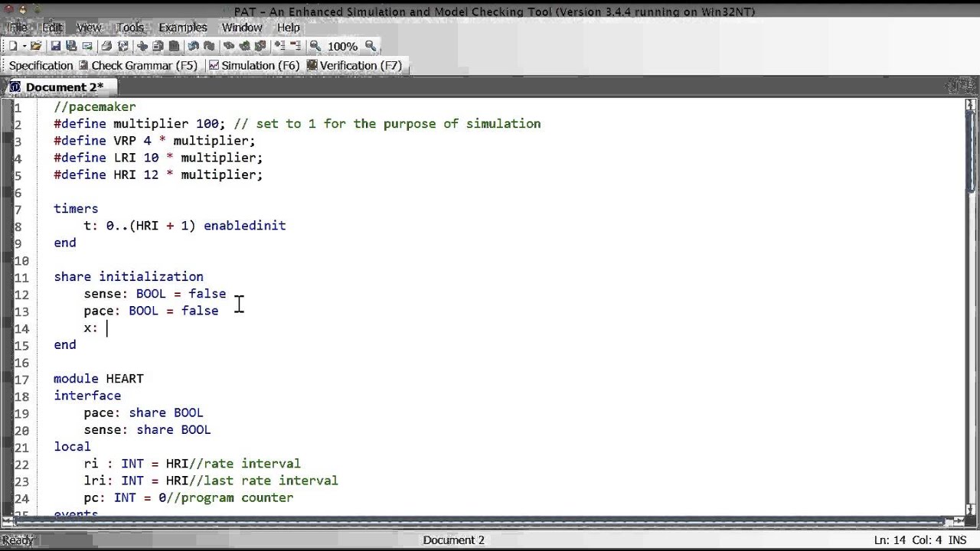Click the INS indicator in status bar
This screenshot has width=980, height=551.
(957, 540)
